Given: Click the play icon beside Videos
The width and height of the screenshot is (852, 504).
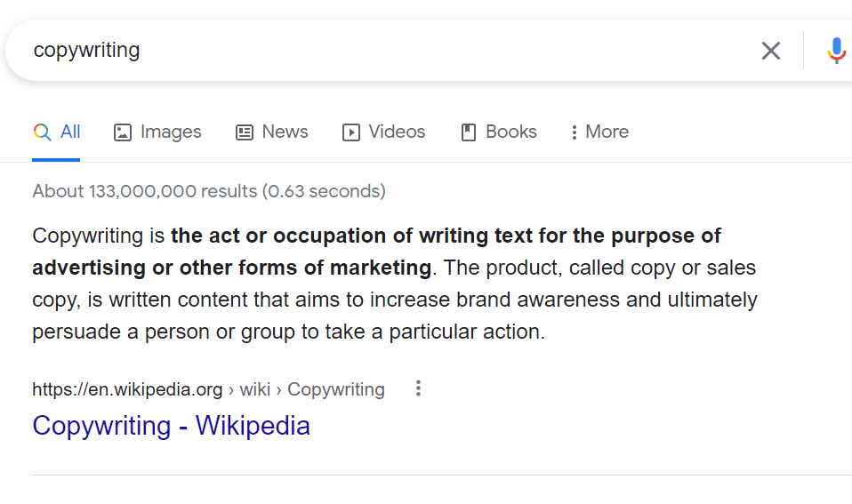Looking at the screenshot, I should coord(350,132).
